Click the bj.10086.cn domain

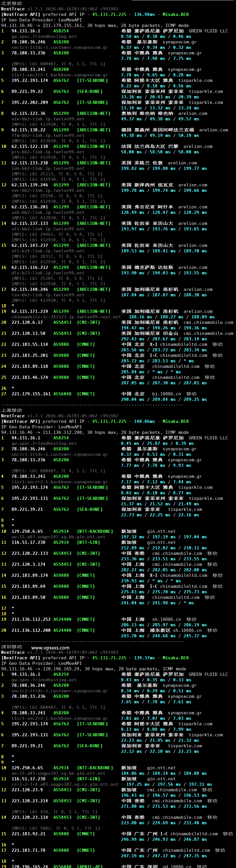(167, 394)
